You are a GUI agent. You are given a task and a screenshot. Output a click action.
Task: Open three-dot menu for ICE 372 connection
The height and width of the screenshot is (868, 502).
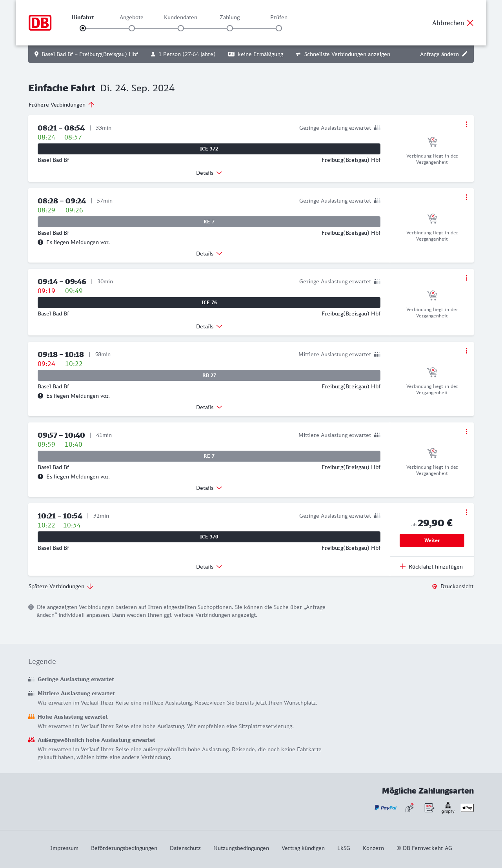466,124
